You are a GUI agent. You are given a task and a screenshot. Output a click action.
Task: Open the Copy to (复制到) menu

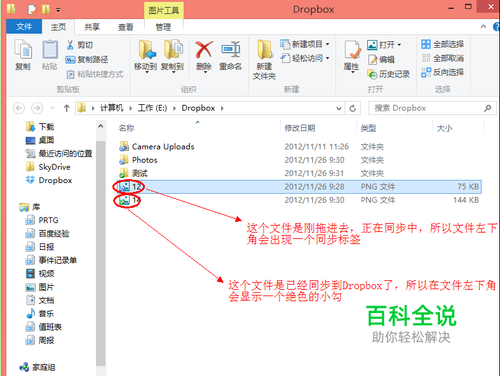click(x=172, y=56)
